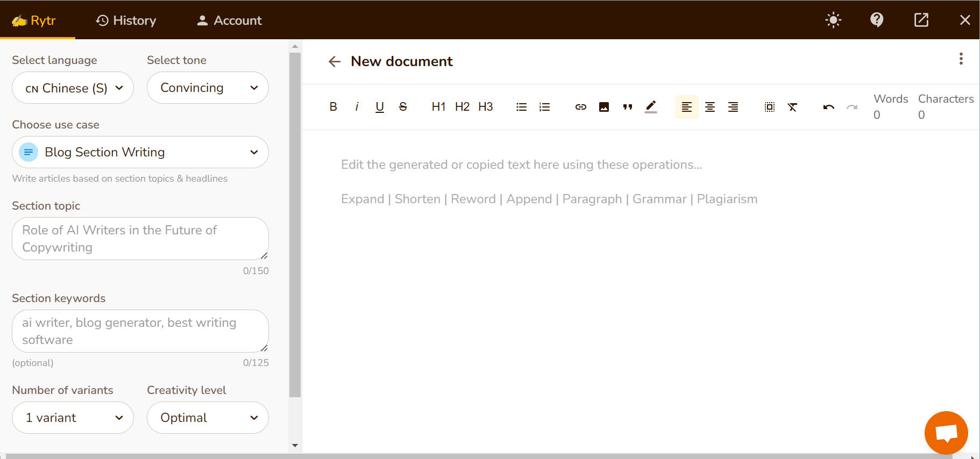Click the sidebar scroll down arrow
Screen dimensions: 980x459
point(295,445)
